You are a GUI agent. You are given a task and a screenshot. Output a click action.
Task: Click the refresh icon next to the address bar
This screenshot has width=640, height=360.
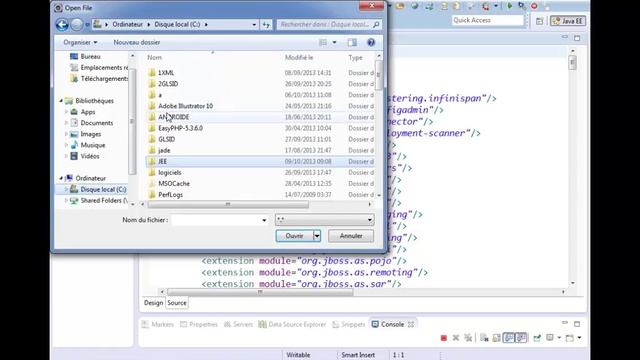(x=266, y=24)
